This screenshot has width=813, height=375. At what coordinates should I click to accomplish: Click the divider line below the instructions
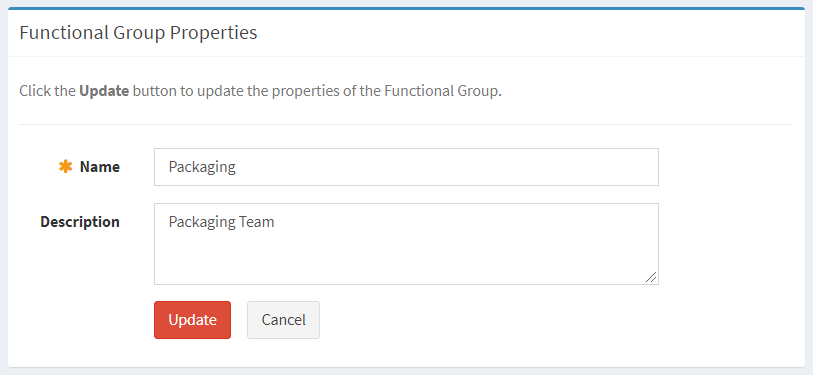point(406,124)
